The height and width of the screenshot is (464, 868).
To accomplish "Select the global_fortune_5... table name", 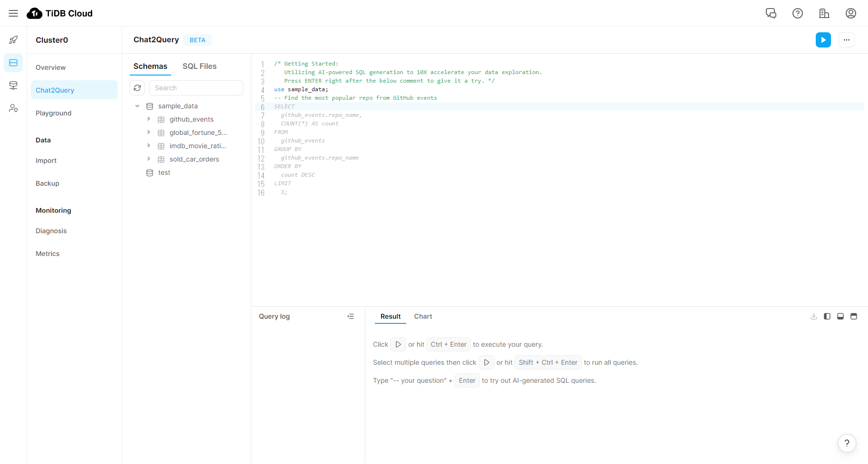I will point(198,133).
